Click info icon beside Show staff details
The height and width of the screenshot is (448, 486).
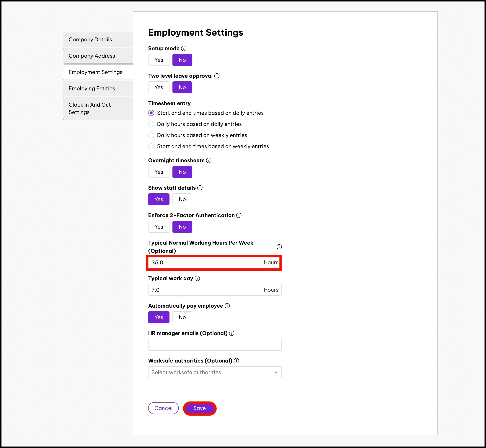click(x=200, y=188)
